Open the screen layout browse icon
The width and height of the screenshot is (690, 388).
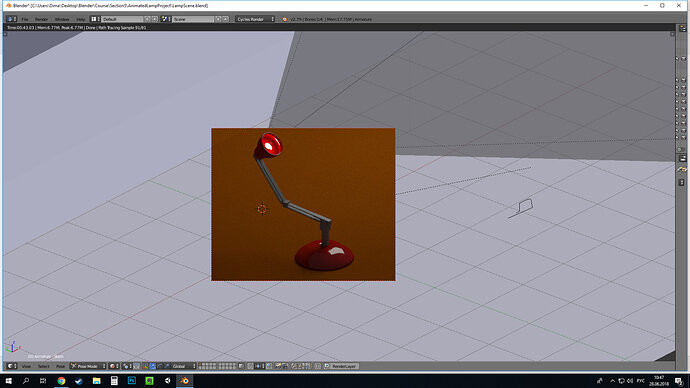pos(95,19)
